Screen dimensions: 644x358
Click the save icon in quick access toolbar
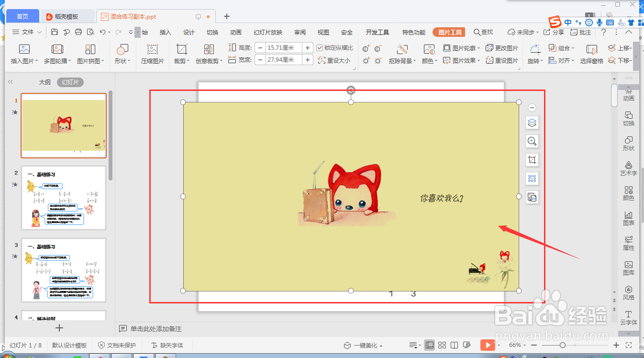click(x=55, y=32)
